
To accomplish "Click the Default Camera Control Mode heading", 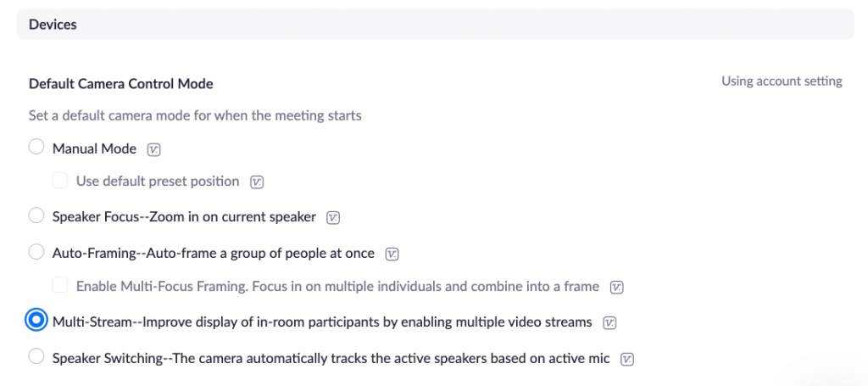I will 120,84.
